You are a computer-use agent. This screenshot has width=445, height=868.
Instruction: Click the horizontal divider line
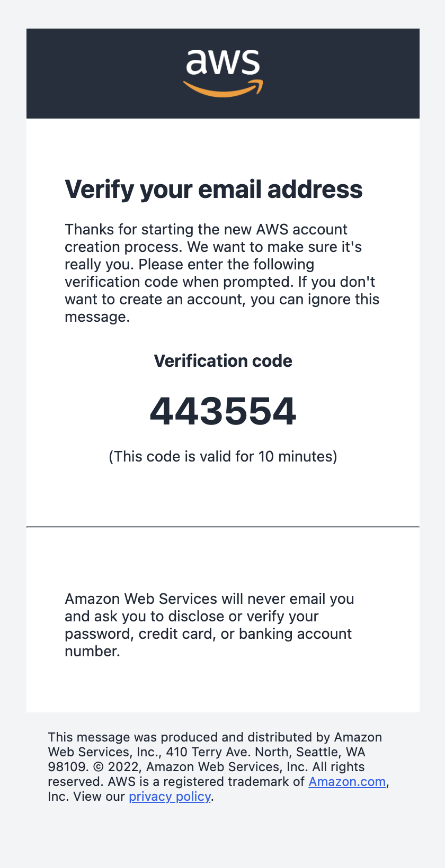222,527
